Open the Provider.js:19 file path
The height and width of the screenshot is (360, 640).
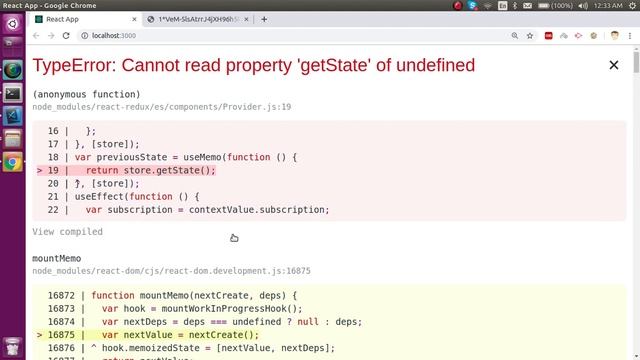click(162, 107)
